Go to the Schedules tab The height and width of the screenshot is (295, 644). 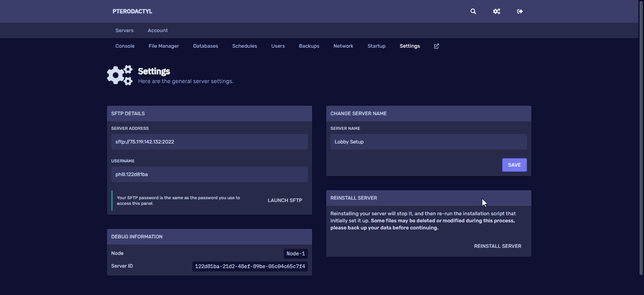click(x=244, y=46)
